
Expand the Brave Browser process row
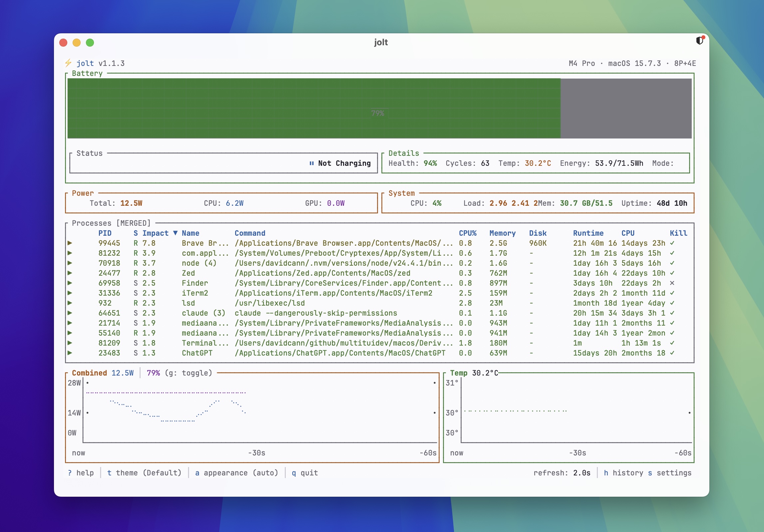pyautogui.click(x=70, y=243)
